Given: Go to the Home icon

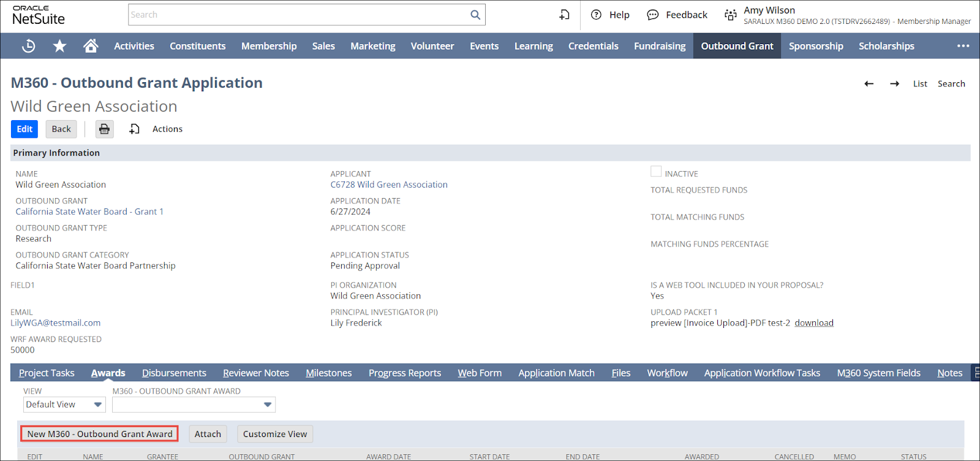Looking at the screenshot, I should [91, 46].
